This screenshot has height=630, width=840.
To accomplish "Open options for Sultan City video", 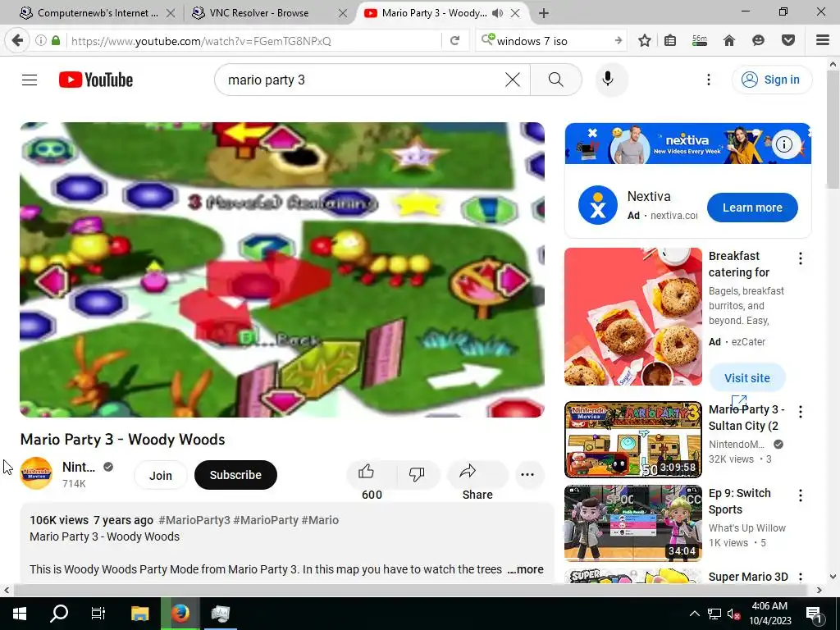I will [x=801, y=412].
